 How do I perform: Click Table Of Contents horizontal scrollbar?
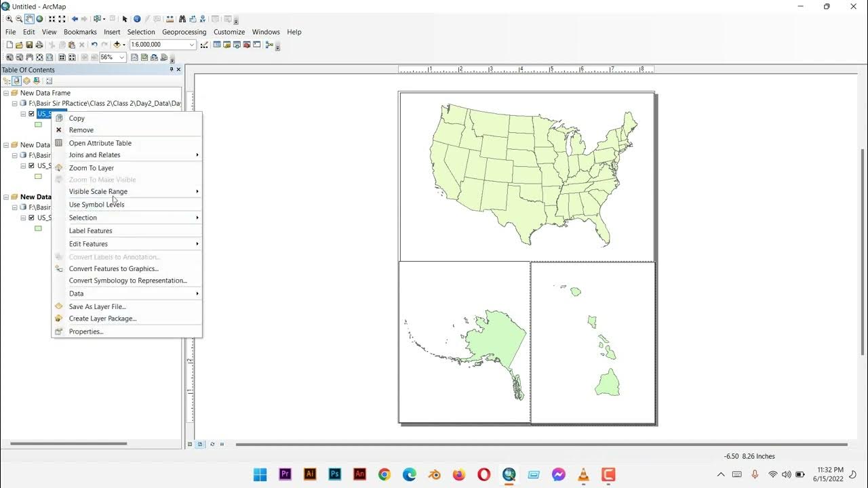68,444
